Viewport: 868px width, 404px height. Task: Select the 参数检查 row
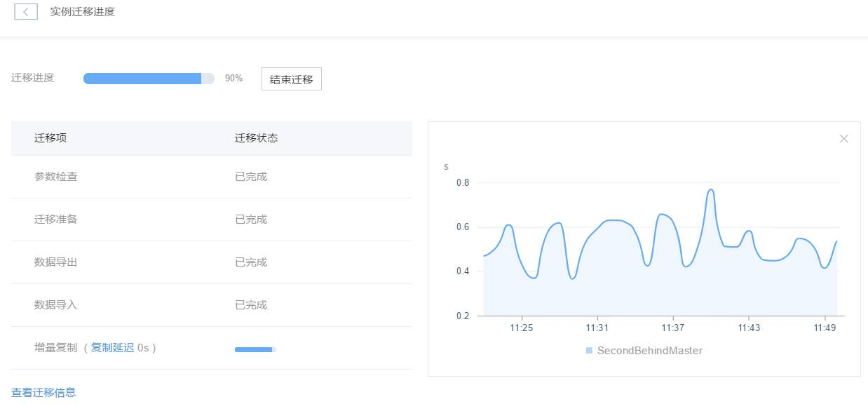[212, 177]
